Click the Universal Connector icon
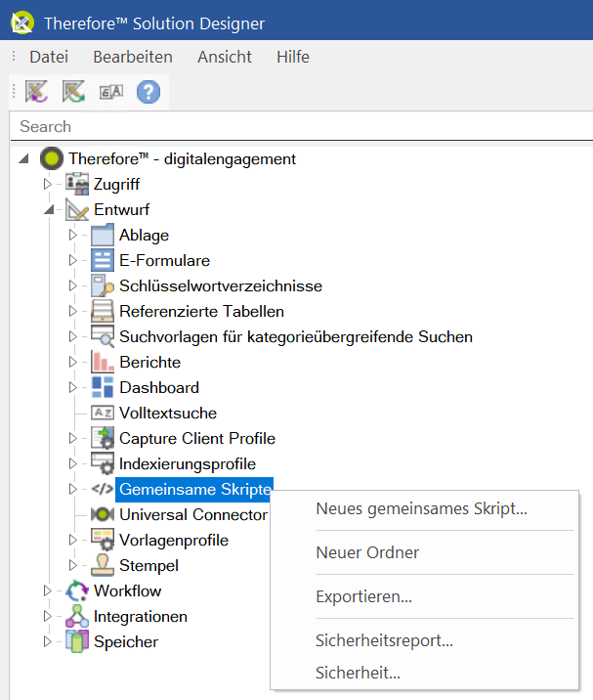593x700 pixels. tap(103, 514)
